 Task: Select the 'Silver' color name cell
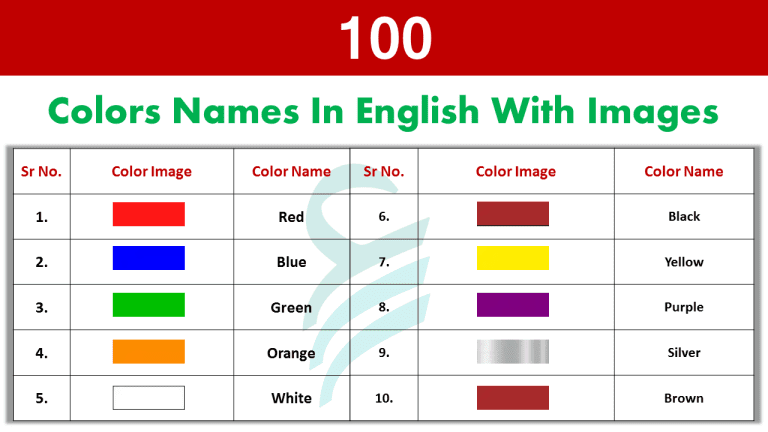click(x=684, y=353)
